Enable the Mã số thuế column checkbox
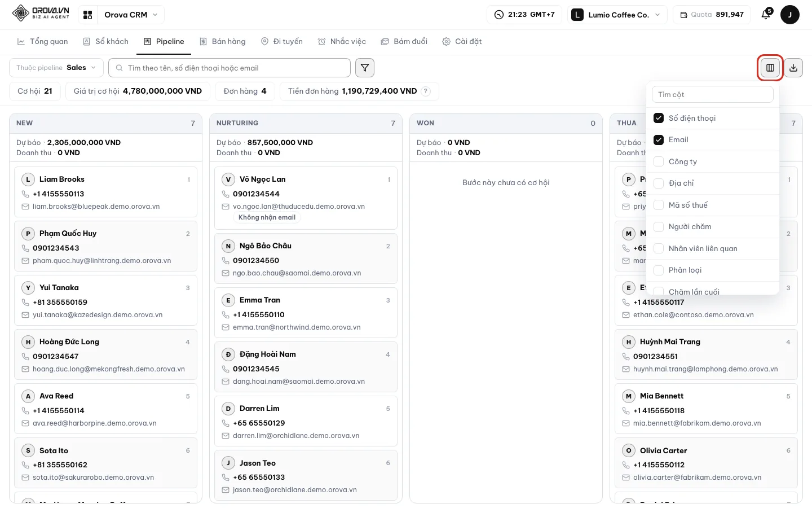Viewport: 812px width, 508px height. [659, 205]
